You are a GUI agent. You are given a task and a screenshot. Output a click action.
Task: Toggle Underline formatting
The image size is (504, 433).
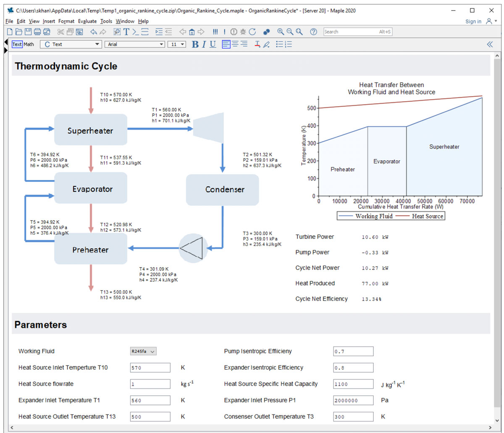213,44
